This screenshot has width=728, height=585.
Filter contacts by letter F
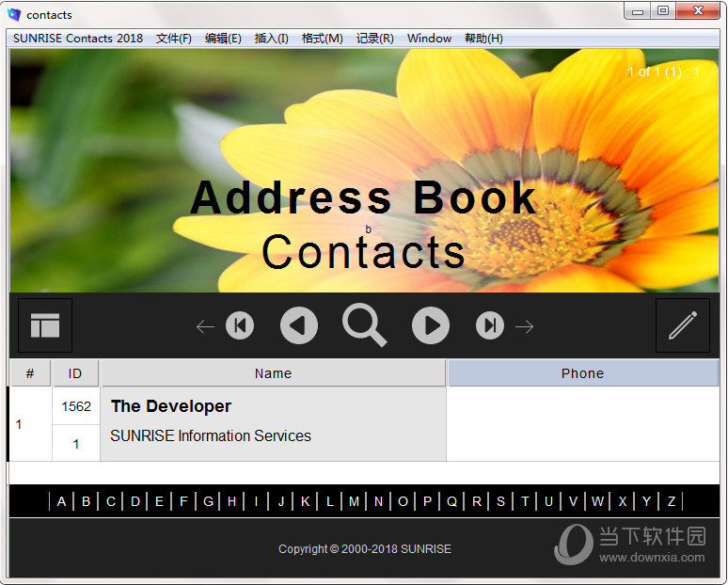(x=183, y=501)
